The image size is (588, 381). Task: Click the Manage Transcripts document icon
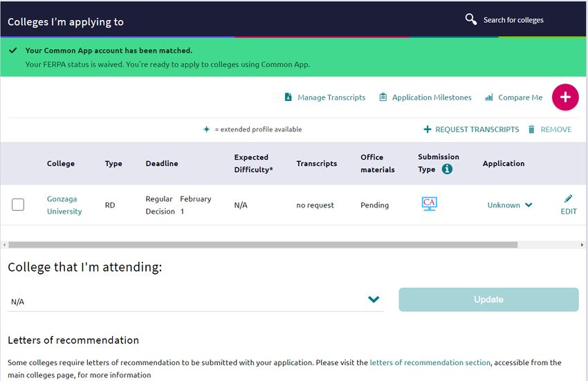288,97
